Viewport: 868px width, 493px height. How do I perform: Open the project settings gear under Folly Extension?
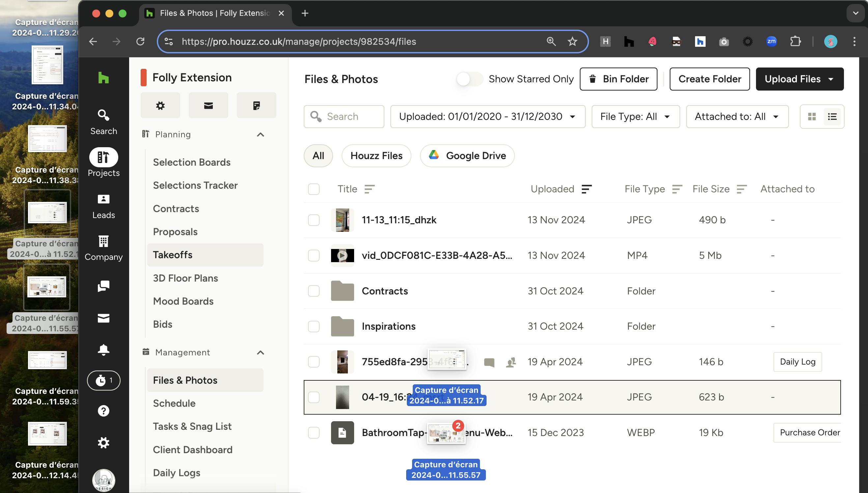[160, 105]
